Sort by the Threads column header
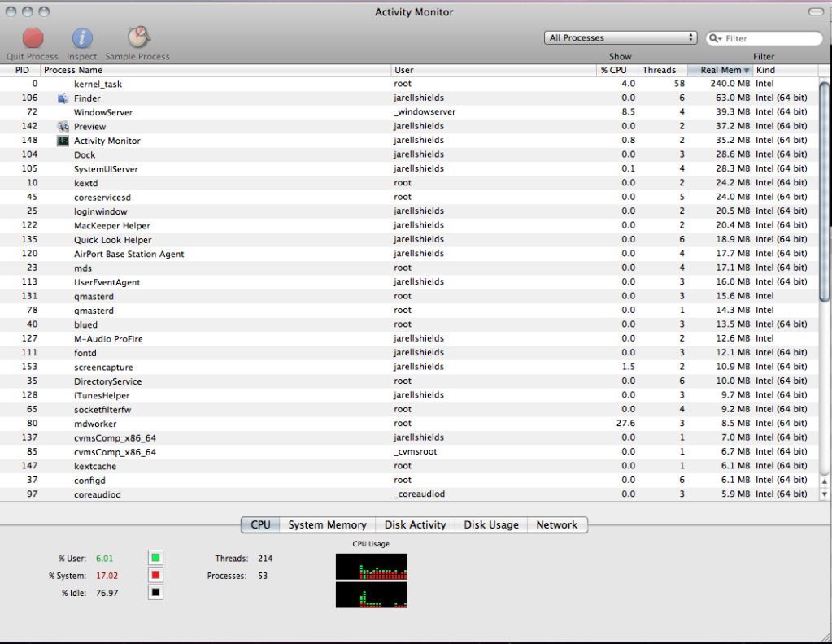The height and width of the screenshot is (644, 832). (662, 70)
